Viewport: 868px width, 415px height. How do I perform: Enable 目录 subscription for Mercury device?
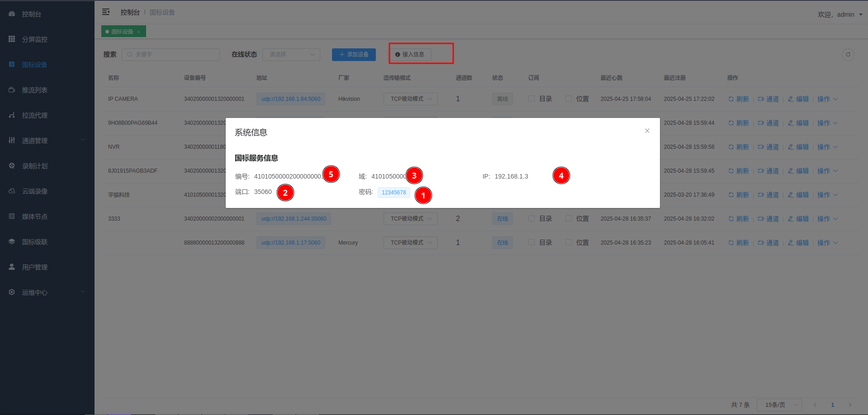(531, 242)
